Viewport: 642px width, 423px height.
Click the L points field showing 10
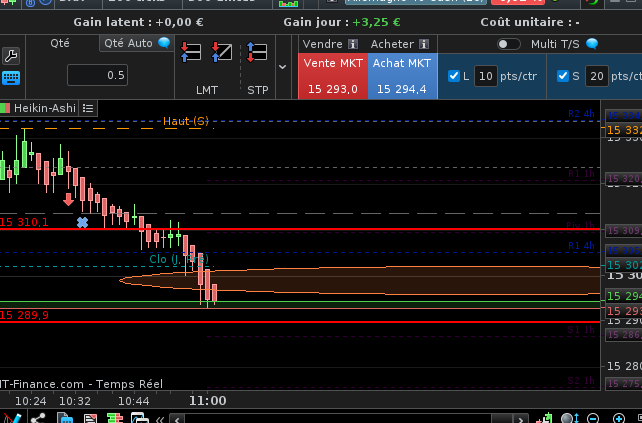click(486, 76)
